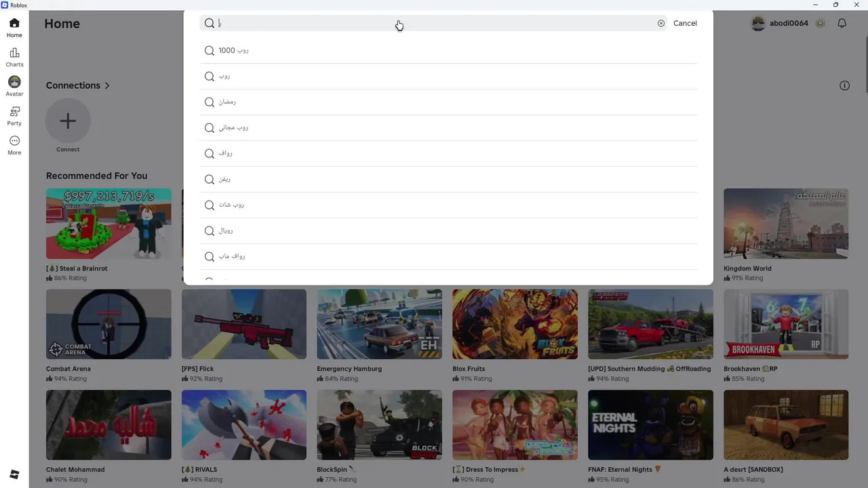Select suggestion "روب مجاني"
This screenshot has width=868, height=488.
pos(448,127)
